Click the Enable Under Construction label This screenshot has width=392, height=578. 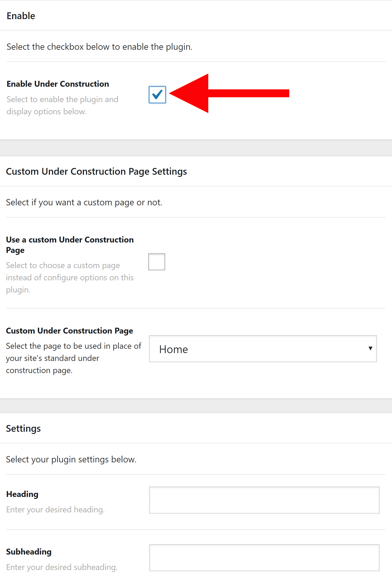58,84
